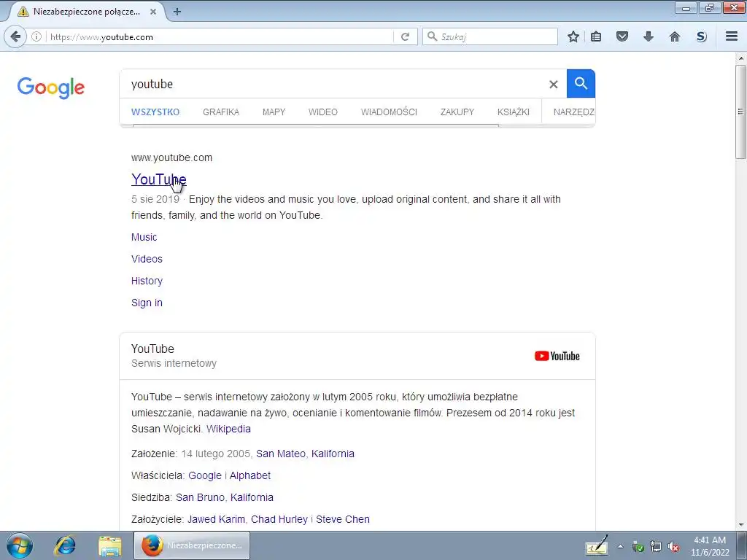Open the Firefox hamburger menu
Image resolution: width=747 pixels, height=560 pixels.
(732, 36)
